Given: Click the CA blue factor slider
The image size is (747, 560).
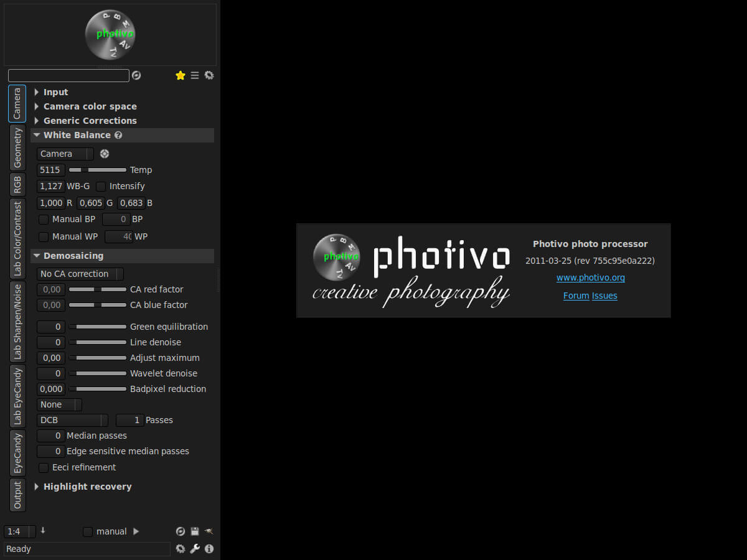Looking at the screenshot, I should coord(98,305).
